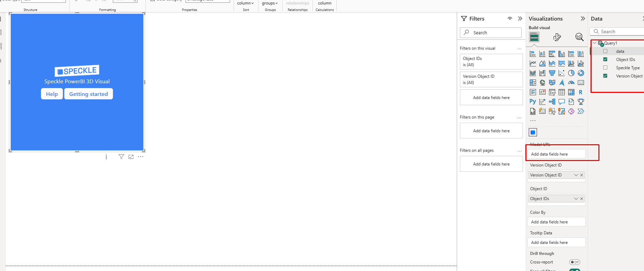Select the KPI visual
The height and width of the screenshot is (271, 644).
point(542,92)
